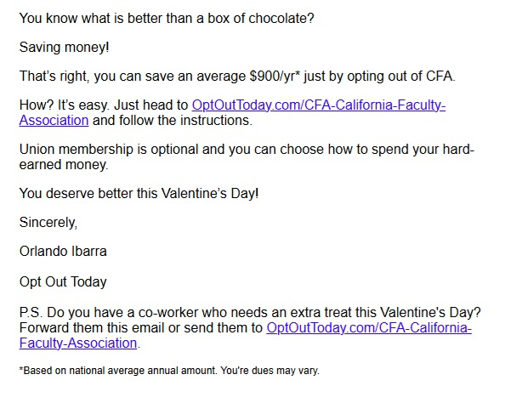Click 'You deserve better this Valentine's Day!'
This screenshot has width=522, height=420.
[x=139, y=194]
